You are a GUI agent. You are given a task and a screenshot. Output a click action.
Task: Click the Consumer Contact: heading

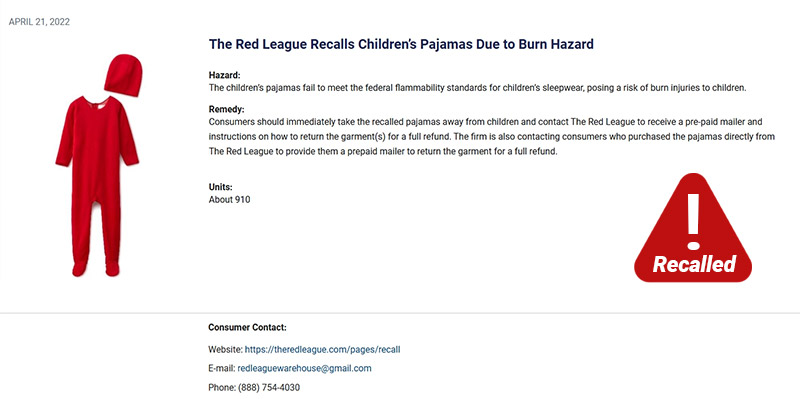[247, 328]
